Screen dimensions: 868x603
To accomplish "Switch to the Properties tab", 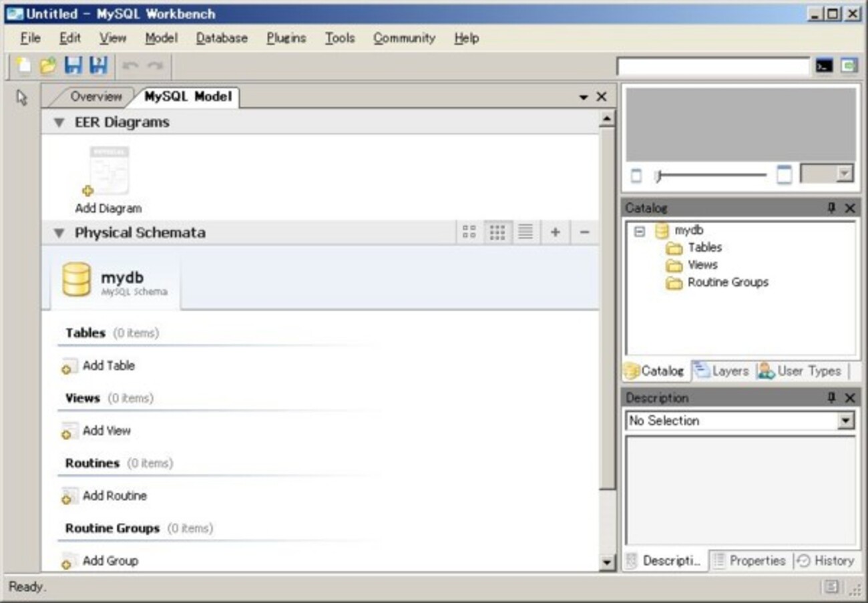I will pos(750,561).
